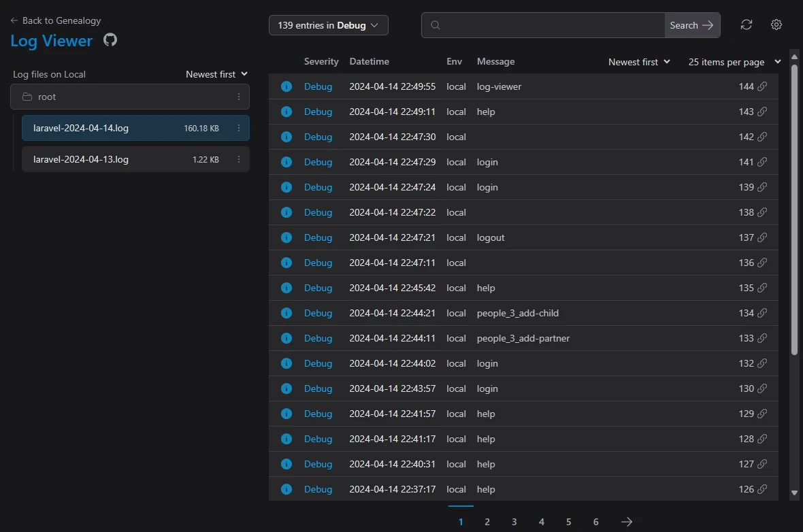
Task: Open the options menu for the root folder
Action: (x=239, y=97)
